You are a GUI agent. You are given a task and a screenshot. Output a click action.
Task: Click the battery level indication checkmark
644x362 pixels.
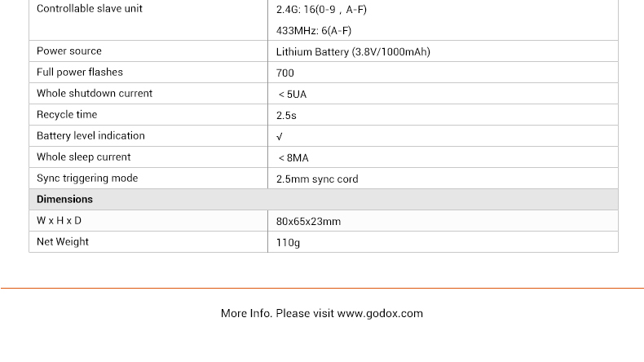[280, 136]
